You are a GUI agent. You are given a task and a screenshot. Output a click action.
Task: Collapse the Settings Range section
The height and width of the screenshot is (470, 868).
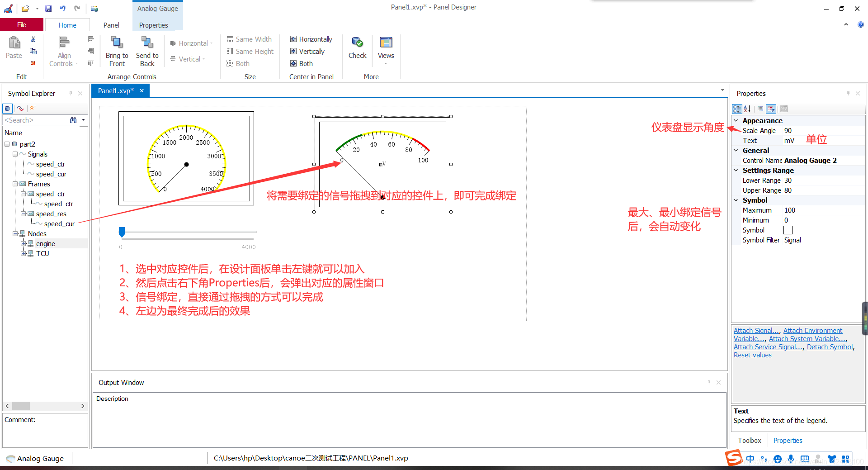pos(736,171)
